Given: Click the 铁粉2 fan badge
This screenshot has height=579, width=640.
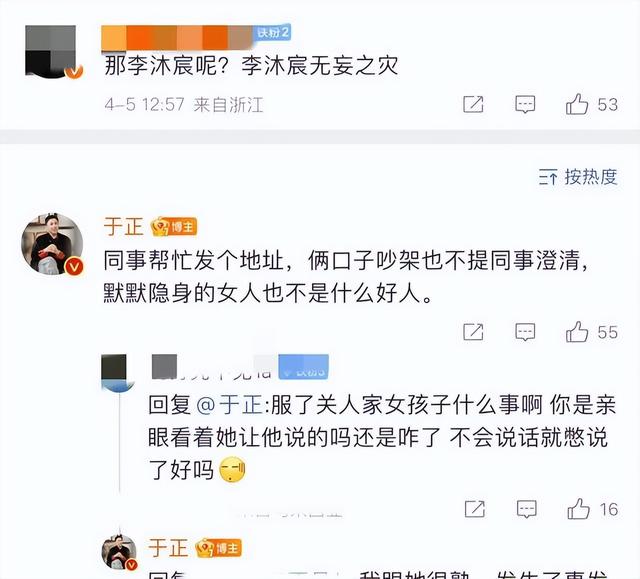Looking at the screenshot, I should tap(273, 32).
